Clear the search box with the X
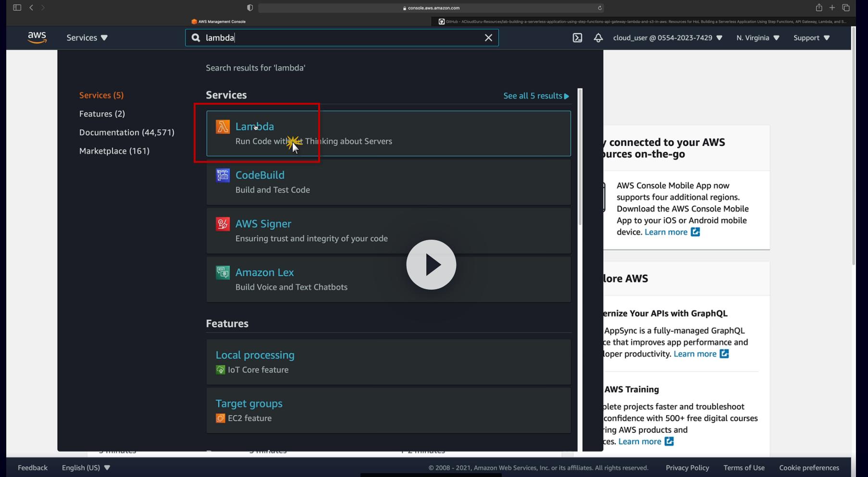The image size is (868, 477). click(x=488, y=38)
